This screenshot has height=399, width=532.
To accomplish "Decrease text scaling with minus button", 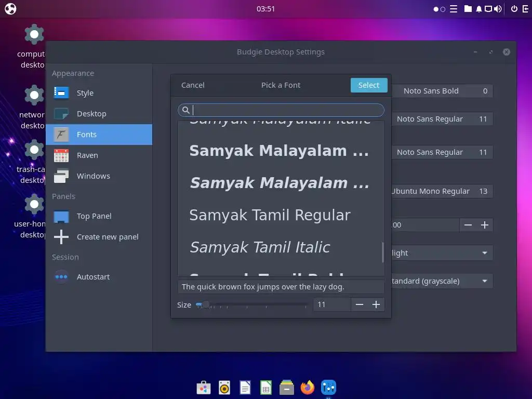I will (468, 225).
